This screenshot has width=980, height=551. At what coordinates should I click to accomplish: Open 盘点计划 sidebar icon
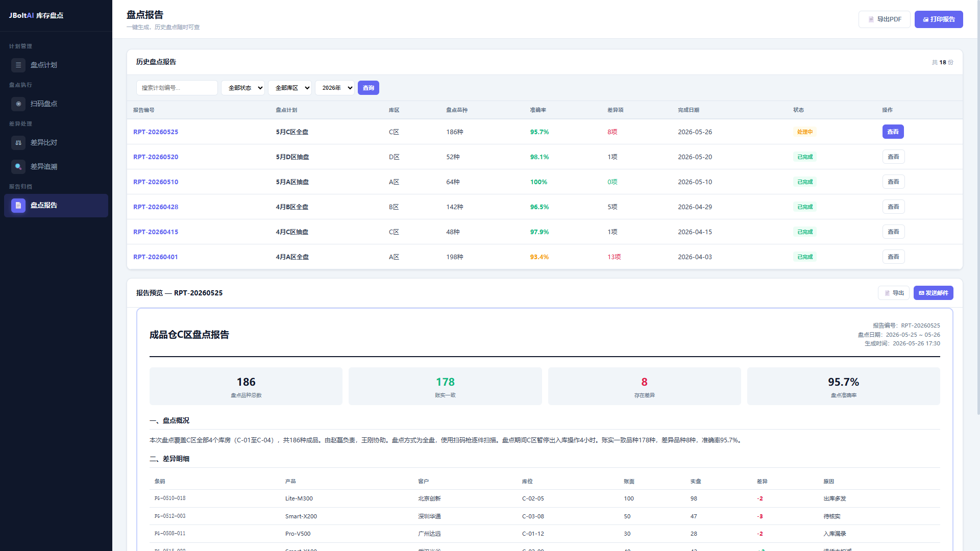point(18,65)
